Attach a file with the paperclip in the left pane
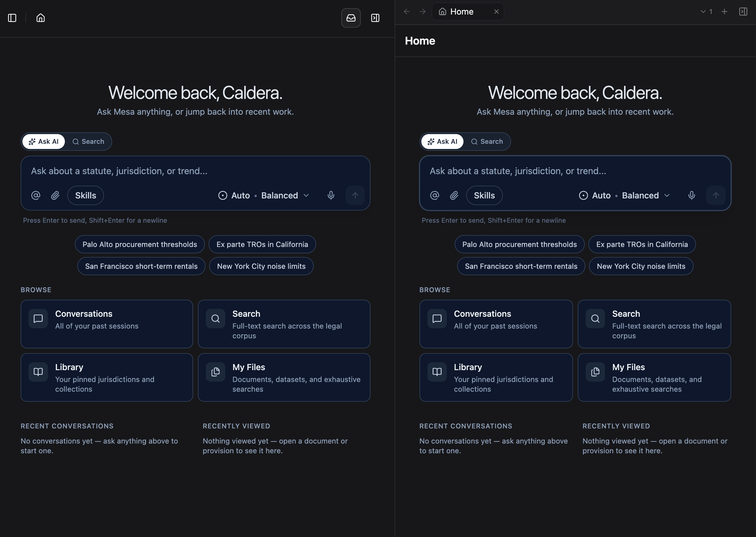This screenshot has width=756, height=537. (x=55, y=195)
